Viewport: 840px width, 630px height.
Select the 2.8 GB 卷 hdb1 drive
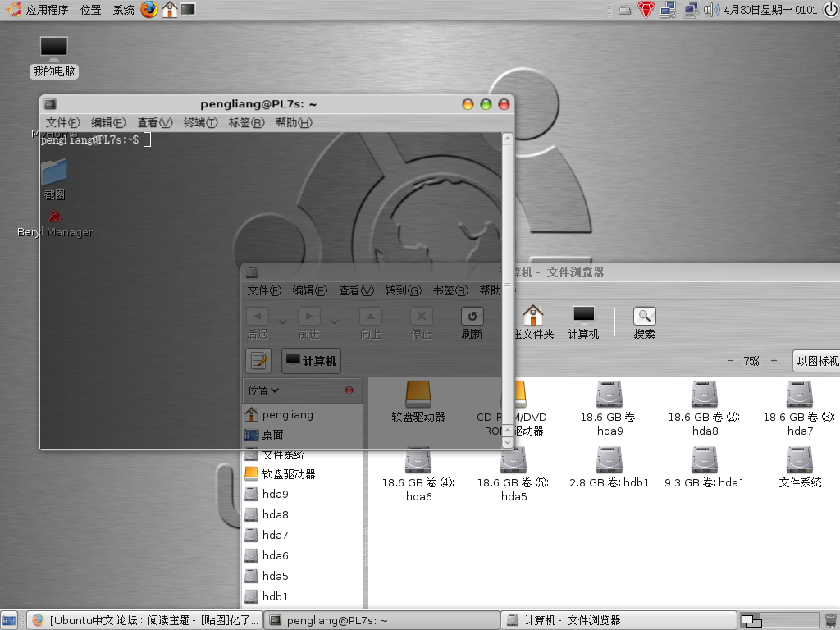pos(609,468)
